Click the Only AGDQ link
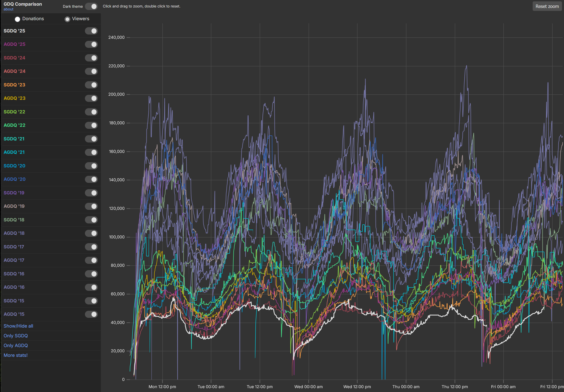564x392 pixels. 16,345
